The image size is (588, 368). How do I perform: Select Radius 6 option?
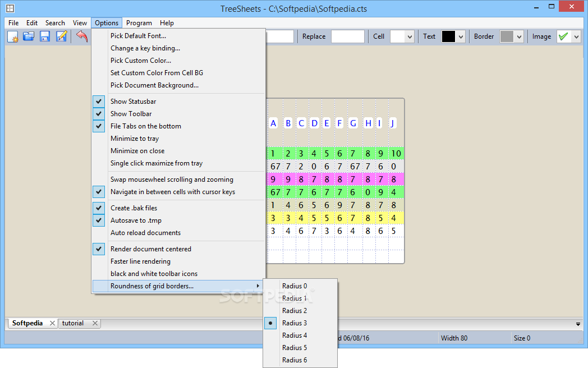pos(300,360)
